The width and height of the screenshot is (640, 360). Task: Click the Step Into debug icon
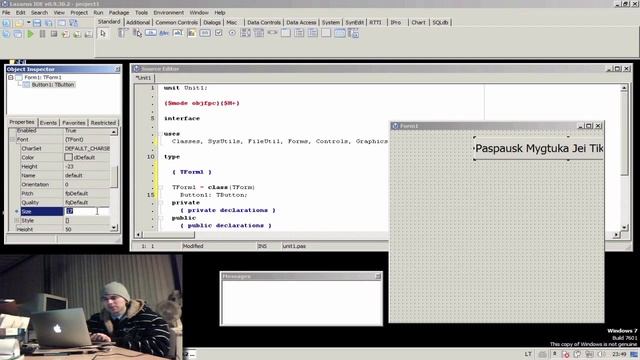65,34
